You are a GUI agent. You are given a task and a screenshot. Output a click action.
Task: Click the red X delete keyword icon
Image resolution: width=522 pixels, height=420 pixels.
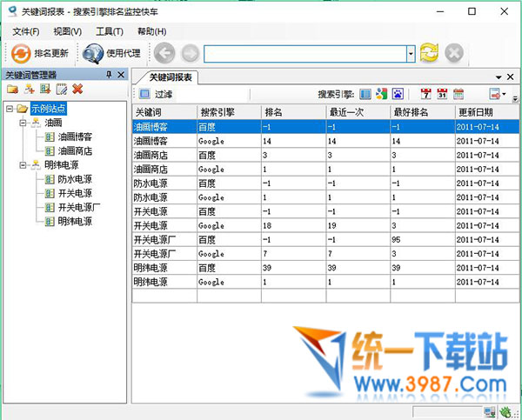(77, 90)
